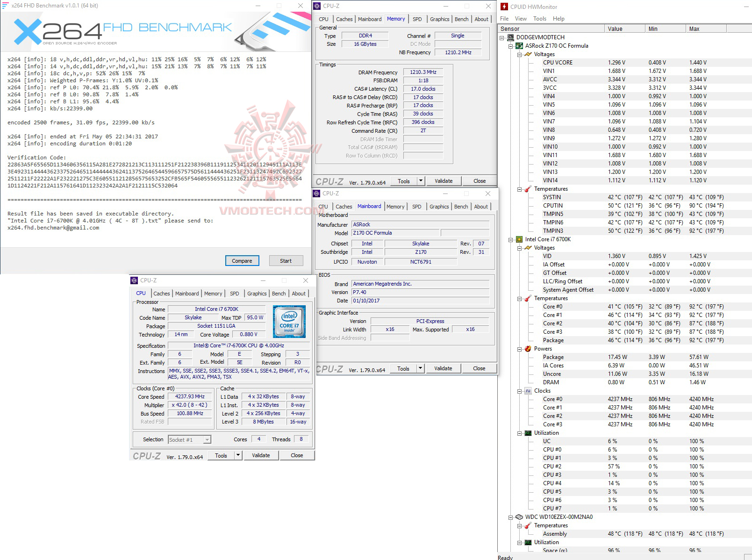Click the Temperatures thermometer icon under ASRock Z170
This screenshot has width=752, height=560.
(528, 189)
